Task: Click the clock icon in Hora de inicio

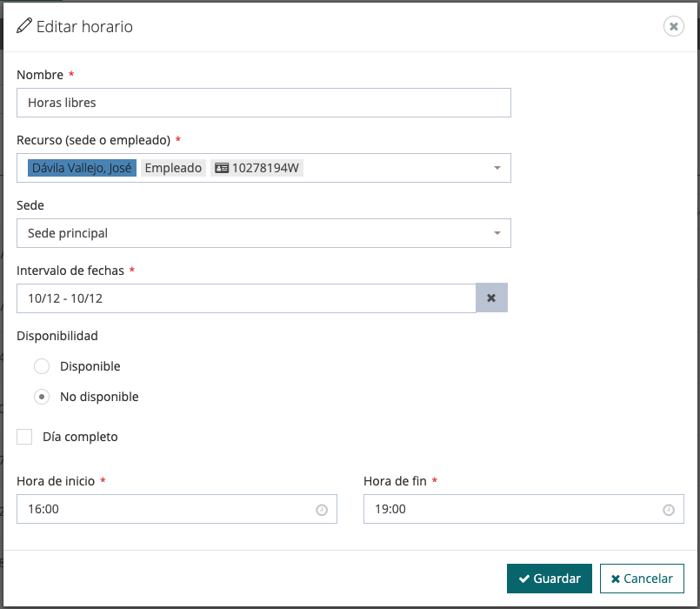Action: [321, 510]
